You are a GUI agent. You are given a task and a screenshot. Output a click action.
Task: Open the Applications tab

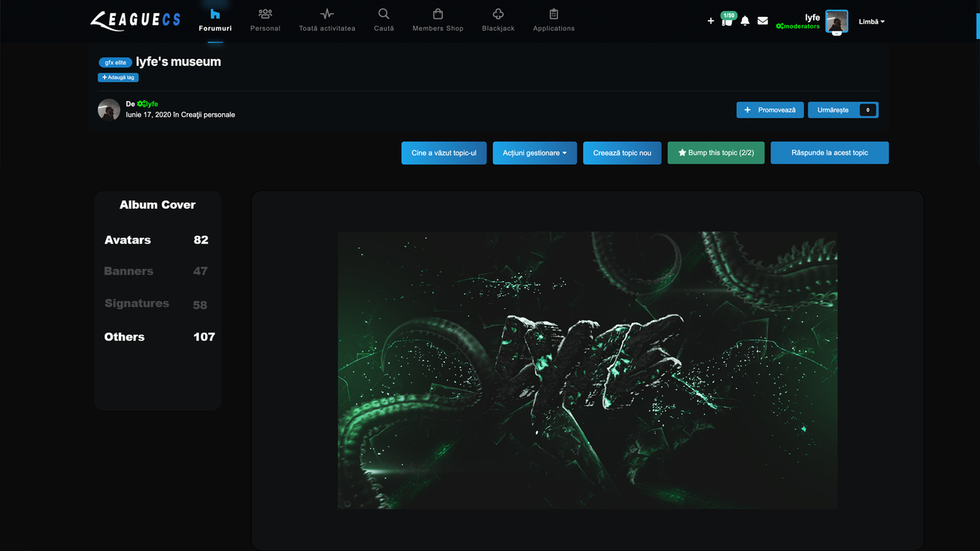pyautogui.click(x=554, y=21)
